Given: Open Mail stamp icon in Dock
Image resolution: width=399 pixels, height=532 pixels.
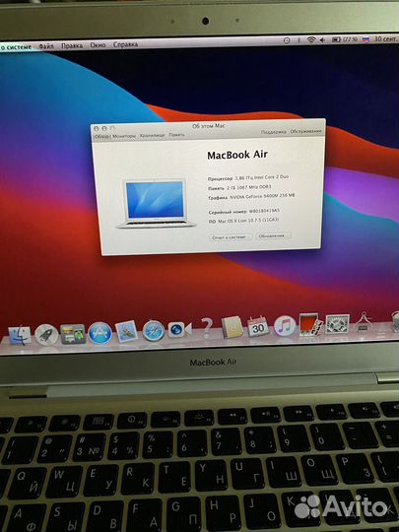Looking at the screenshot, I should pyautogui.click(x=127, y=331).
